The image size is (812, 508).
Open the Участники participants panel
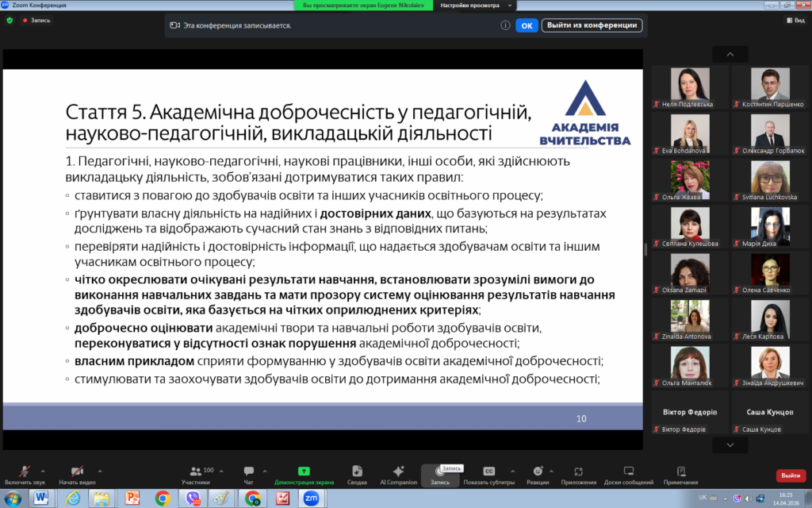195,471
